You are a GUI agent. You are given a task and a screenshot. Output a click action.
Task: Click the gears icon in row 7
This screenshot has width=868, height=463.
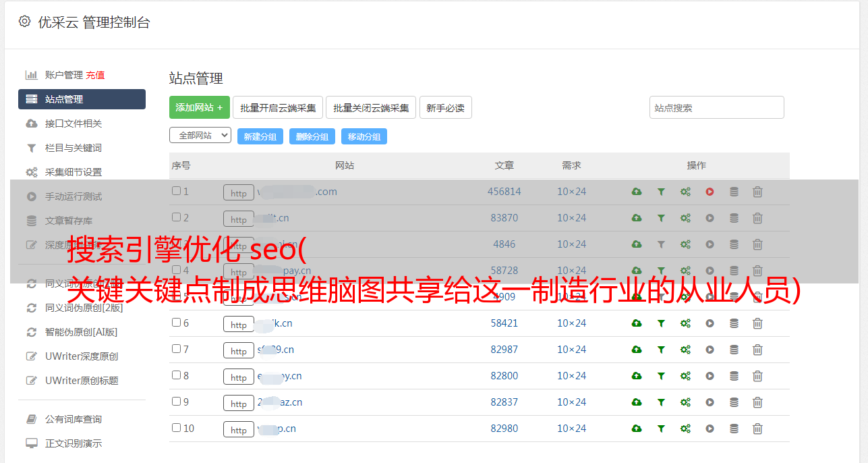pyautogui.click(x=685, y=350)
